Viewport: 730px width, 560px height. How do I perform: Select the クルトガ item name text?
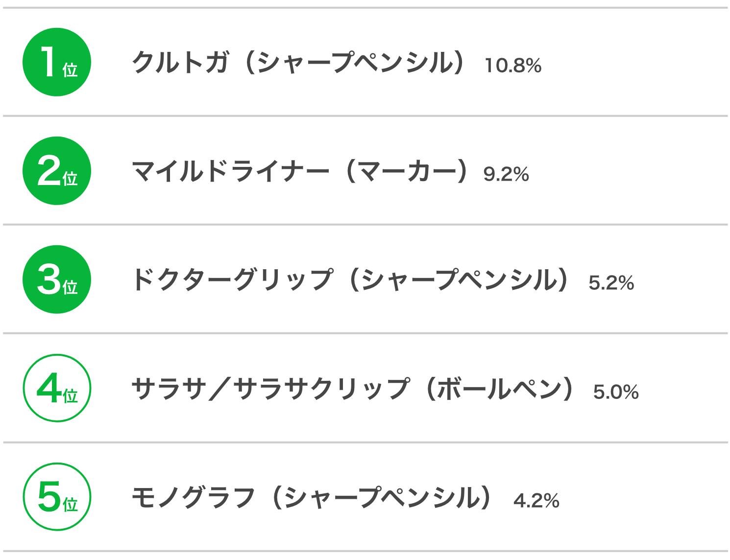pos(181,63)
